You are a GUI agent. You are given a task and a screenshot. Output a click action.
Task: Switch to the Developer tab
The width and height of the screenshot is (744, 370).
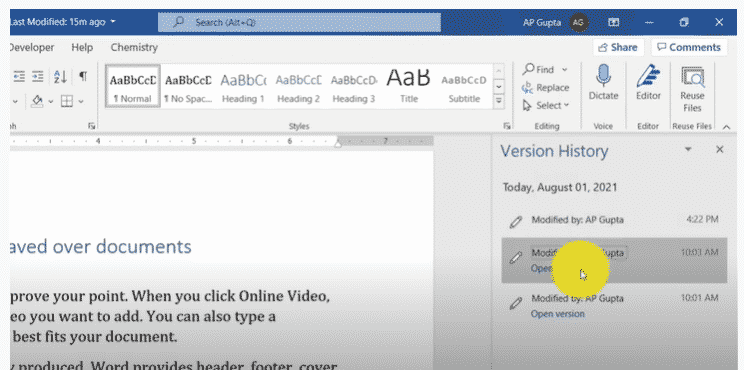[32, 47]
